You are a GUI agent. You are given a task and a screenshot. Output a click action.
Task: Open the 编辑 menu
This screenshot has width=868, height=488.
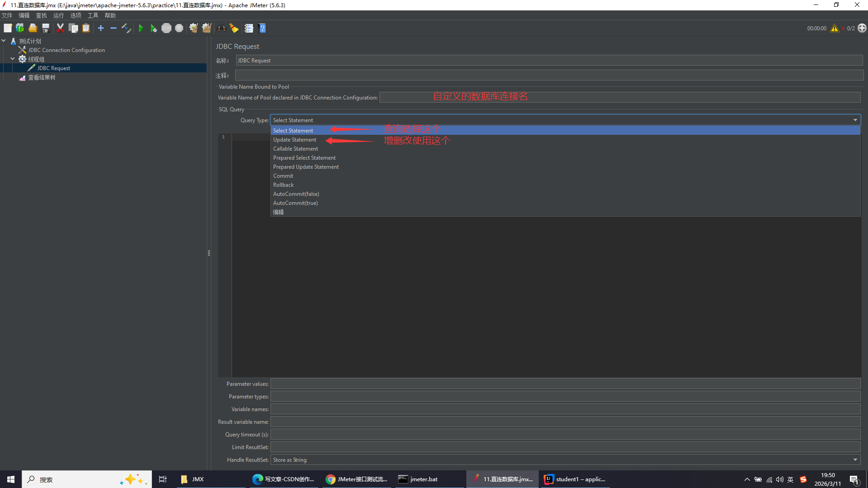(24, 15)
